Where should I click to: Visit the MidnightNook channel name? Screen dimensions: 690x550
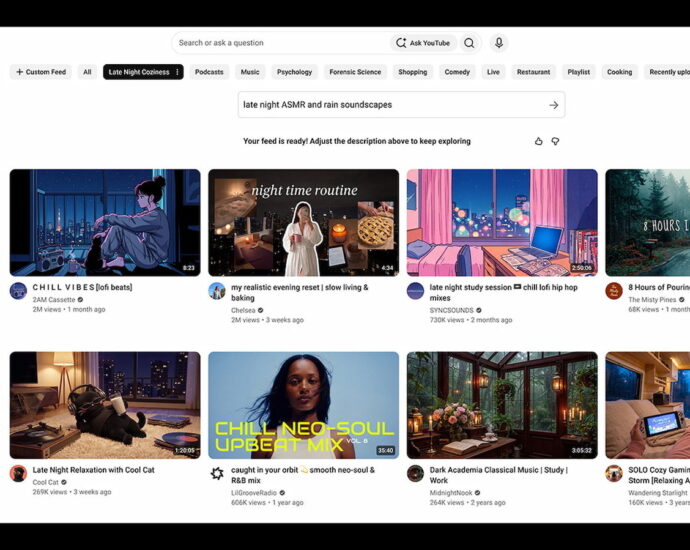(x=451, y=493)
